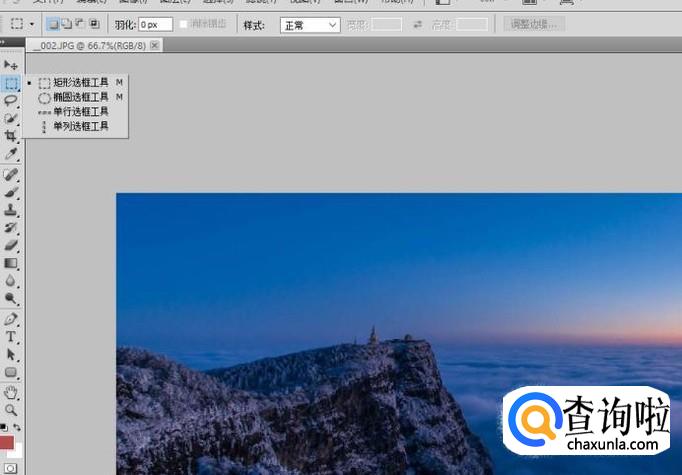682x475 pixels.
Task: Choose 椭圆选框工具 from the flyout
Action: click(80, 97)
